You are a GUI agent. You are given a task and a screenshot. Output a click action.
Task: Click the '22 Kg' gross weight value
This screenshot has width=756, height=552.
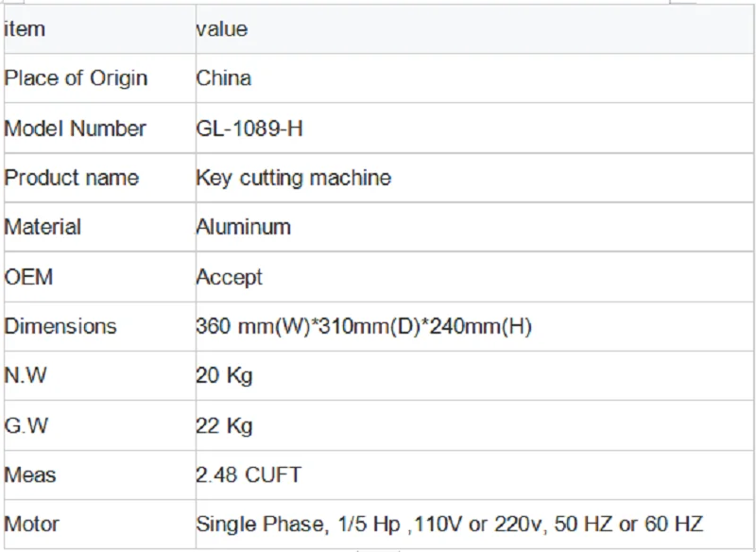[x=224, y=425]
